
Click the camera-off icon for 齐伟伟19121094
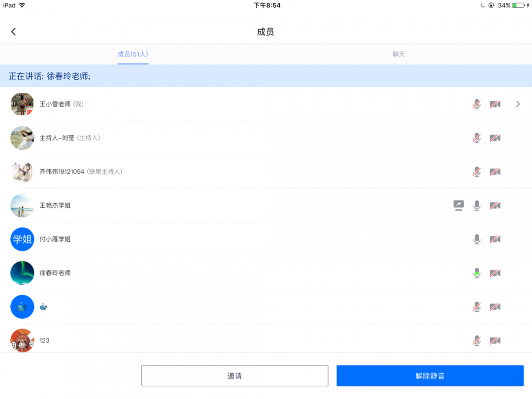(x=495, y=172)
